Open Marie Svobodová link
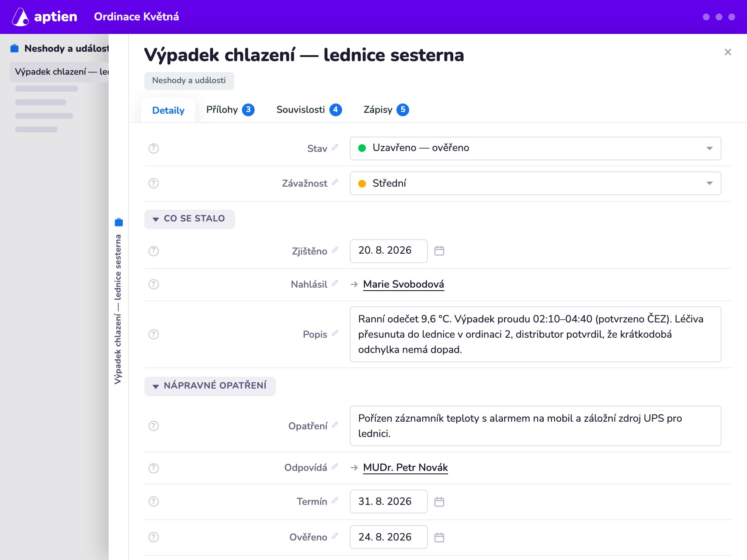 [x=404, y=284]
